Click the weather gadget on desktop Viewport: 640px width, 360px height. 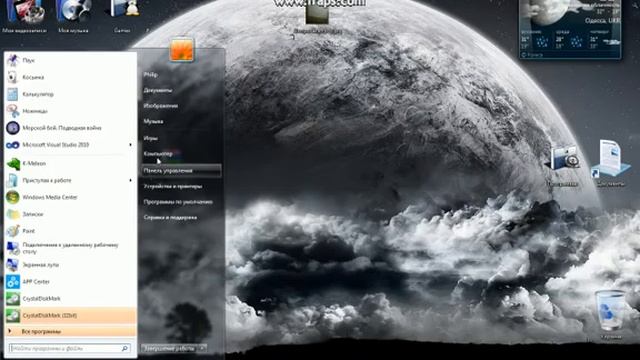(570, 29)
